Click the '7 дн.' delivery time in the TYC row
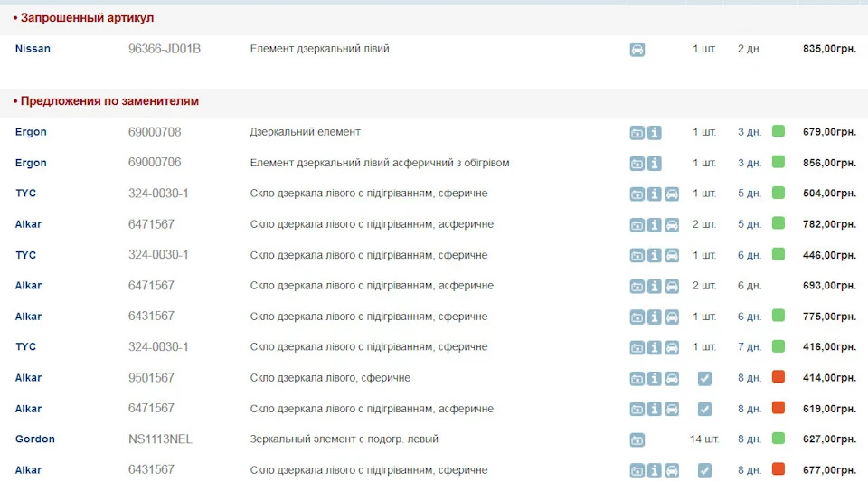 750,347
